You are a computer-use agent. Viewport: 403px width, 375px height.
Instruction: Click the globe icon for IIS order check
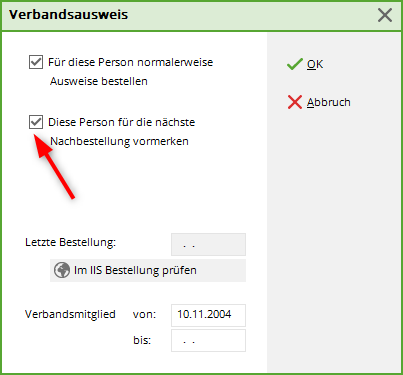[x=62, y=270]
